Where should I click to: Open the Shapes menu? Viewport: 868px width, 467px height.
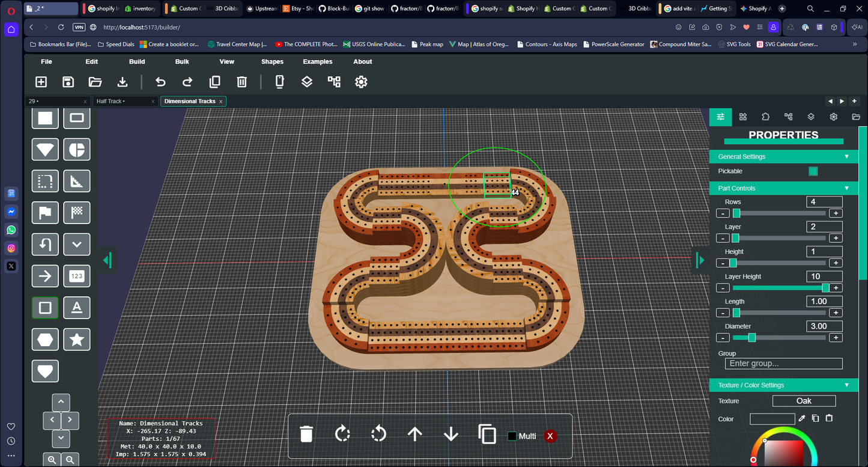tap(272, 62)
